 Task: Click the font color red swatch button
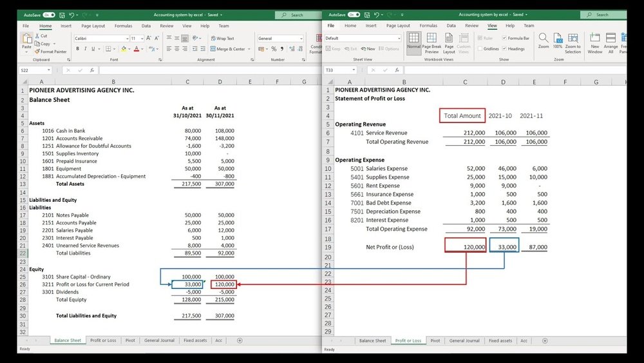pos(137,48)
